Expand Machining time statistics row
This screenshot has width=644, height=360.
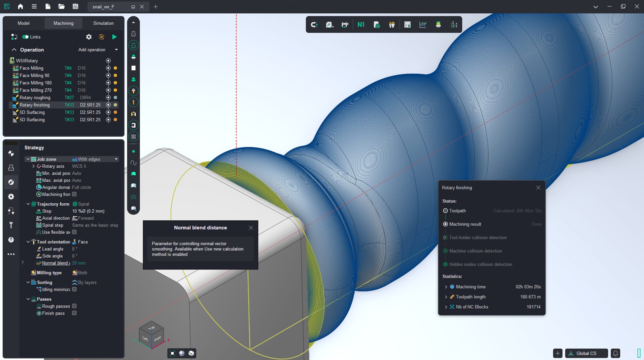coord(446,287)
